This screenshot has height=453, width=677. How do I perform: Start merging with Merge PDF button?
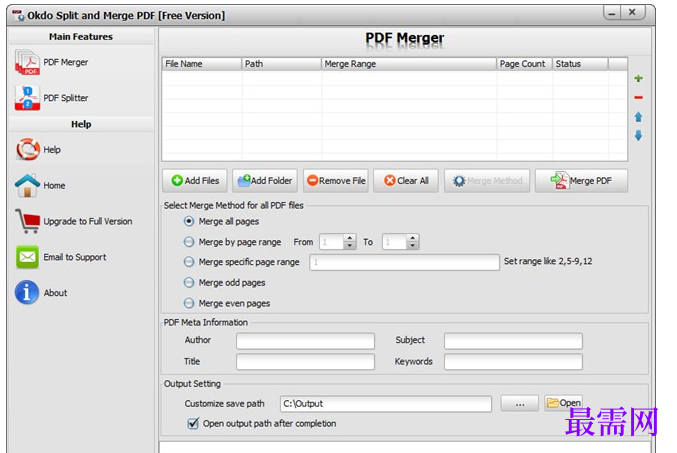pyautogui.click(x=581, y=181)
